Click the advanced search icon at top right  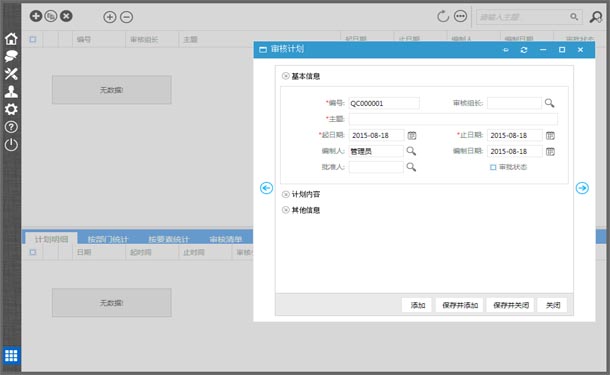click(596, 17)
